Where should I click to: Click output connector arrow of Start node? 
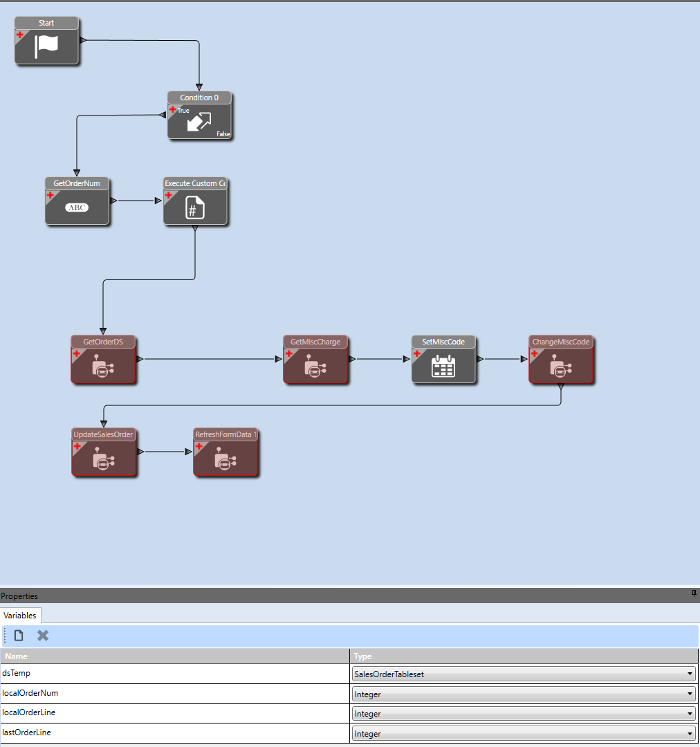[x=83, y=41]
